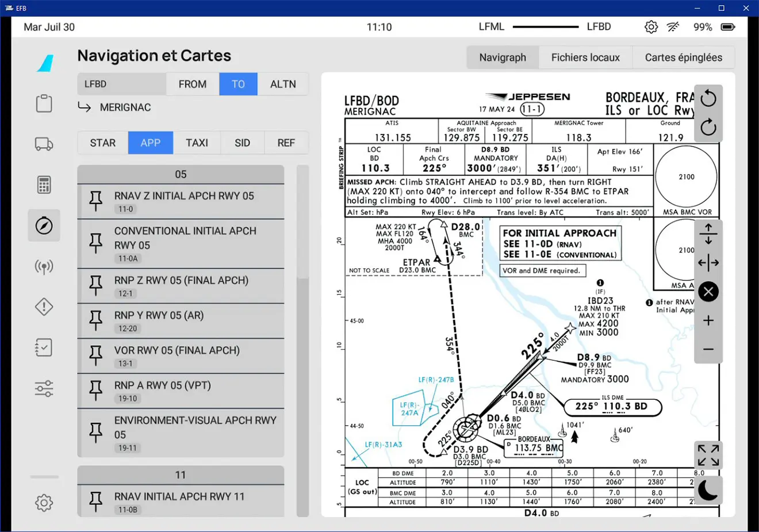Select the SID chart category
The image size is (759, 532).
242,143
